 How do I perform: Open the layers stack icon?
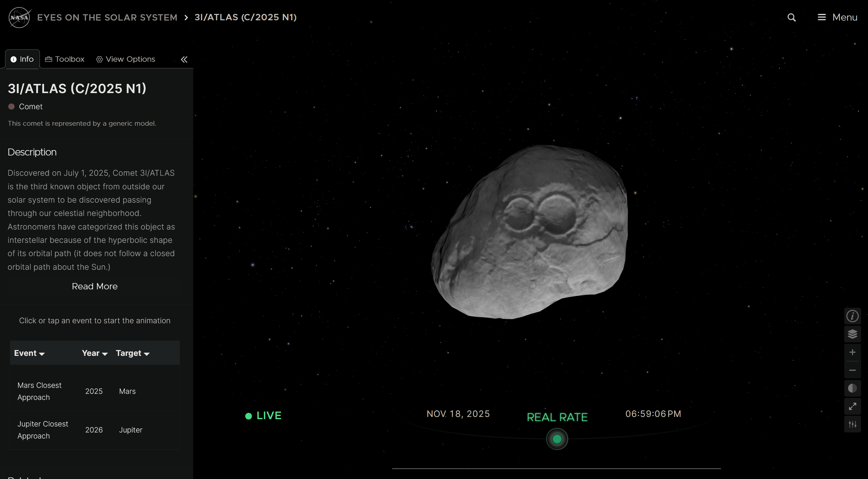point(852,334)
